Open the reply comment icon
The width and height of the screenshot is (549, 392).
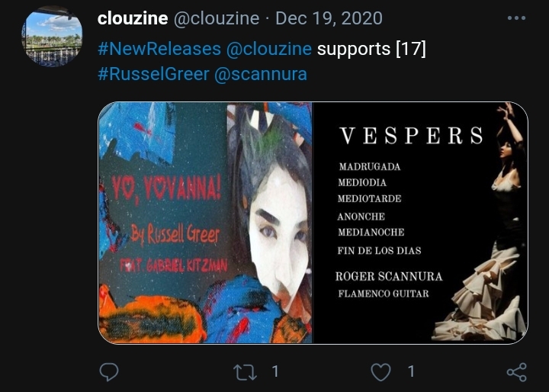109,371
